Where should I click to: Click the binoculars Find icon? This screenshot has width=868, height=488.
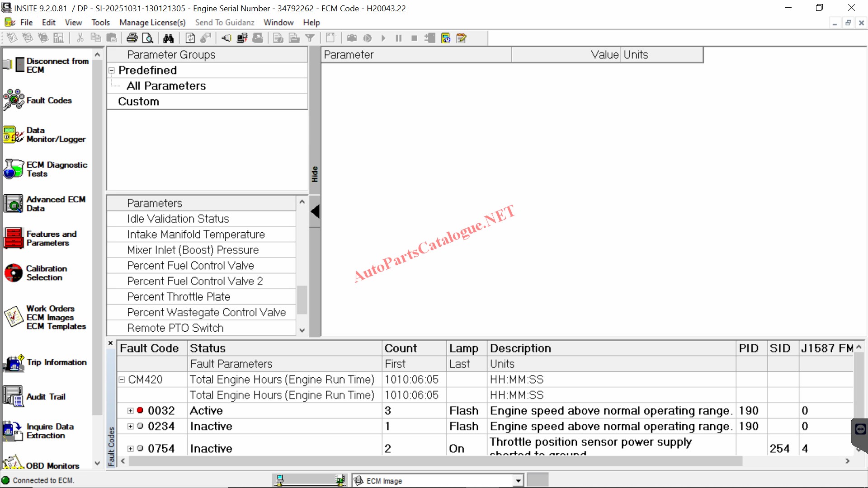(x=168, y=38)
